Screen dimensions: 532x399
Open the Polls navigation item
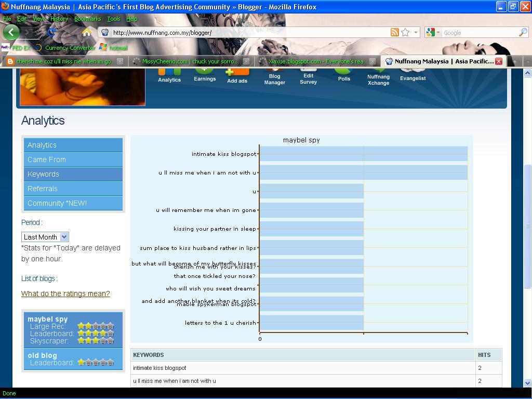tap(344, 75)
